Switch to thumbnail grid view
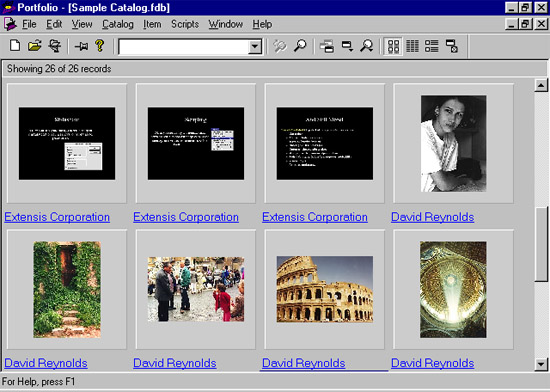Viewport: 550px width, 392px height. click(393, 46)
